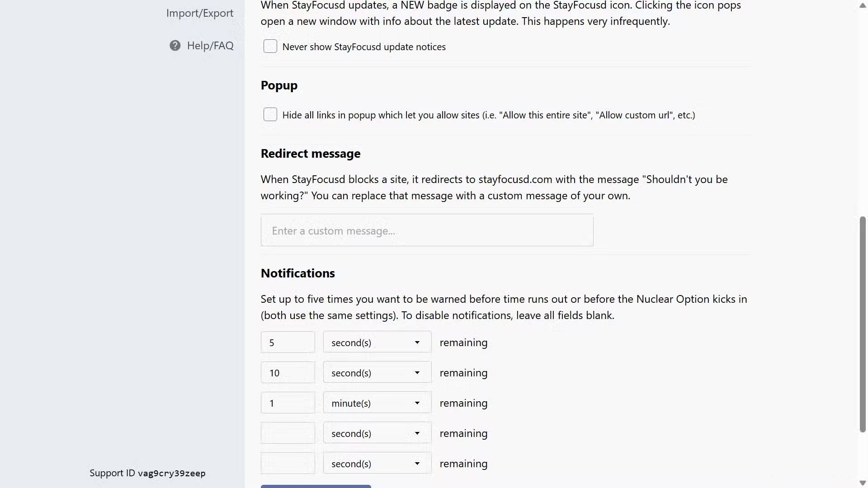Expand the minute(s) unit dropdown
Screen dimensions: 868x488
point(377,403)
